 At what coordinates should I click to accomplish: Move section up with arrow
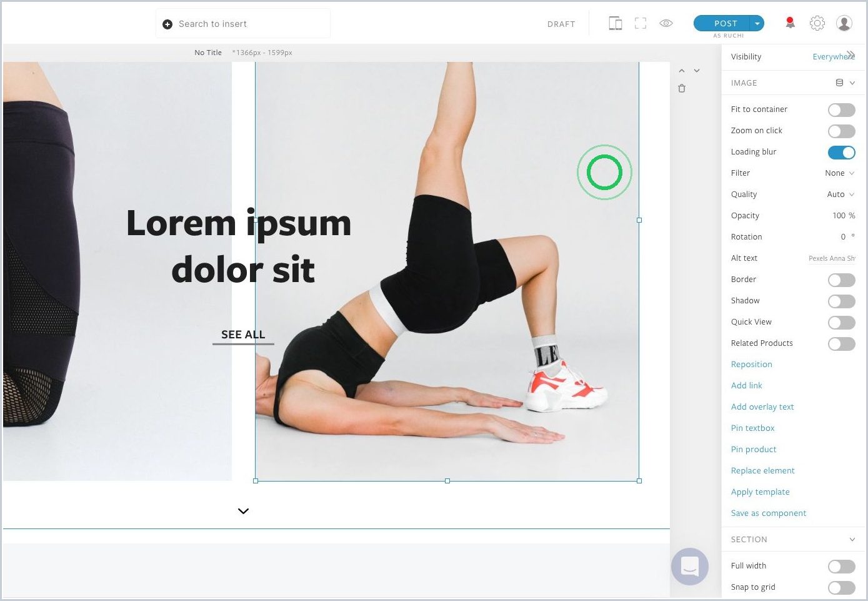682,71
